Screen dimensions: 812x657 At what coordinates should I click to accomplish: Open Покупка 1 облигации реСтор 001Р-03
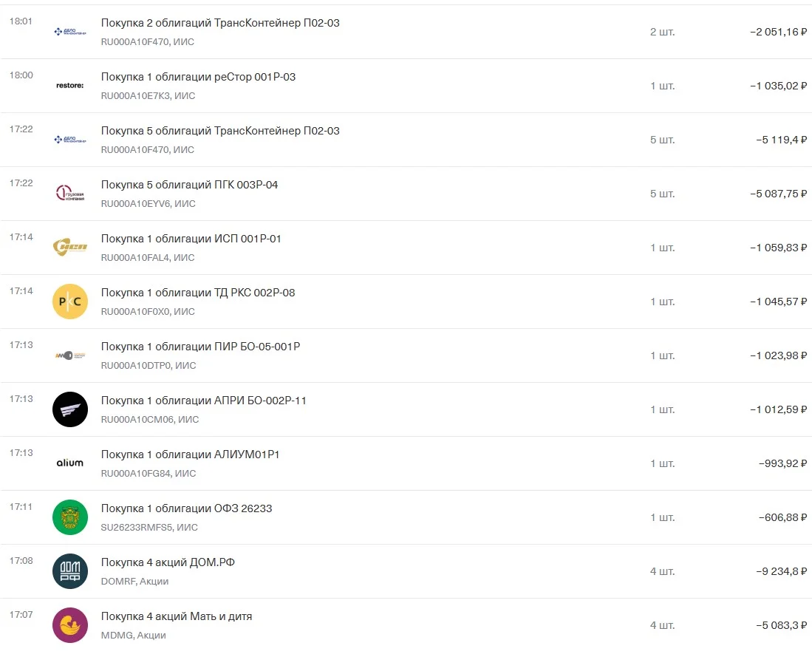(x=406, y=86)
